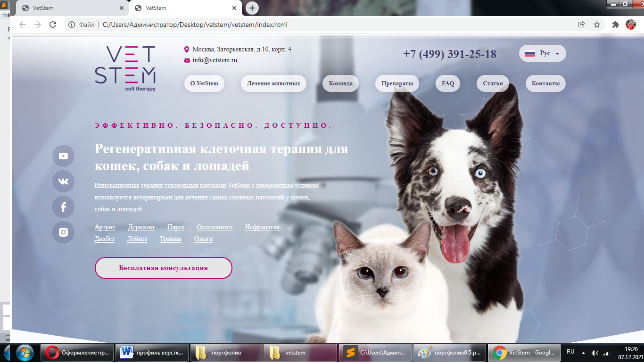Follow the Ожоги link

[204, 239]
